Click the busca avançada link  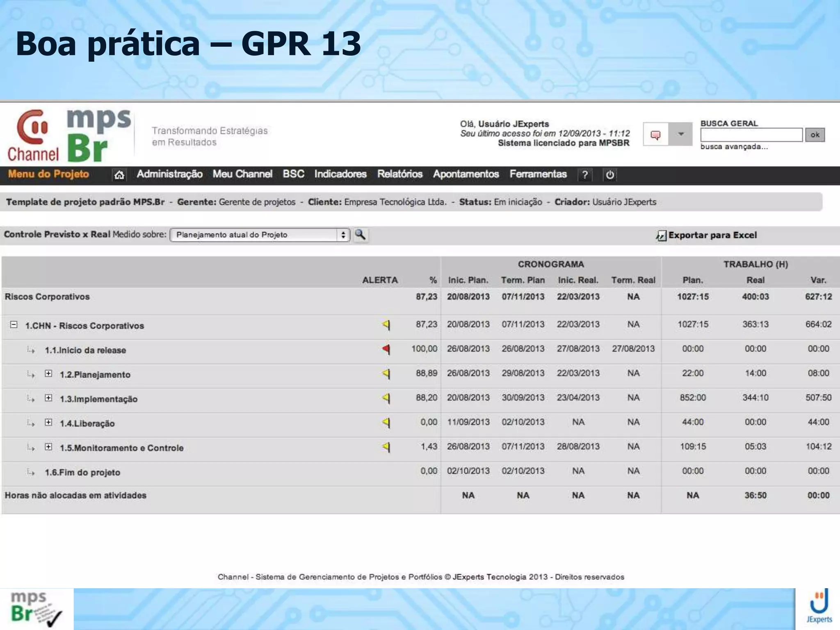734,147
